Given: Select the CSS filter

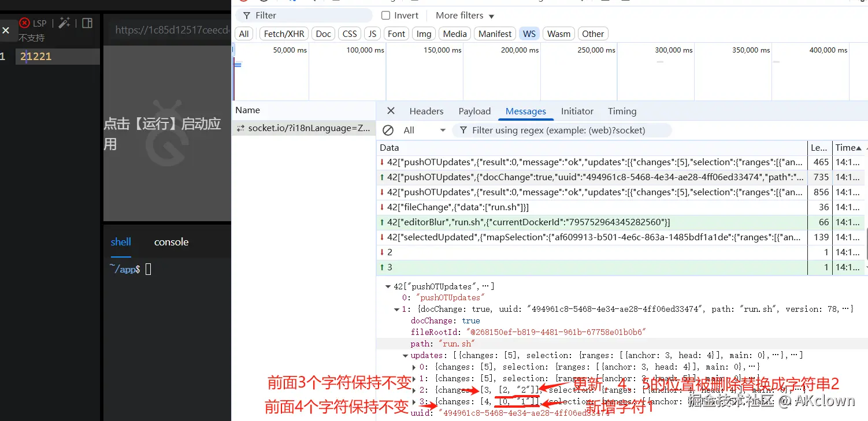Looking at the screenshot, I should click(350, 34).
